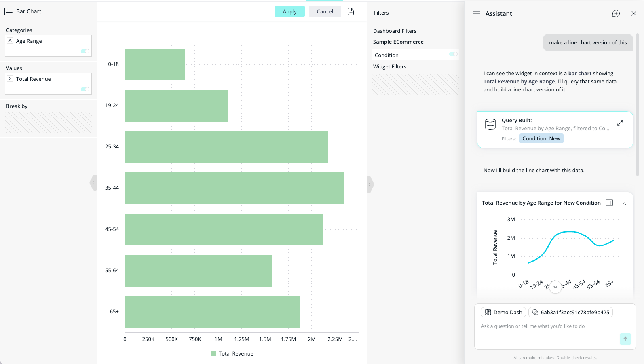This screenshot has width=644, height=364.
Task: Collapse the Filters panel arrow
Action: 370,184
